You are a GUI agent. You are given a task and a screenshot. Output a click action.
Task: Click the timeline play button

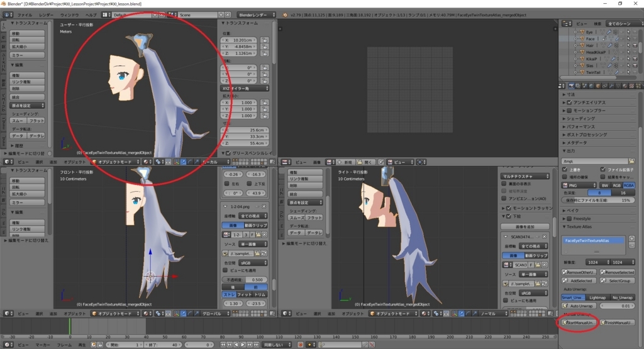coord(243,345)
